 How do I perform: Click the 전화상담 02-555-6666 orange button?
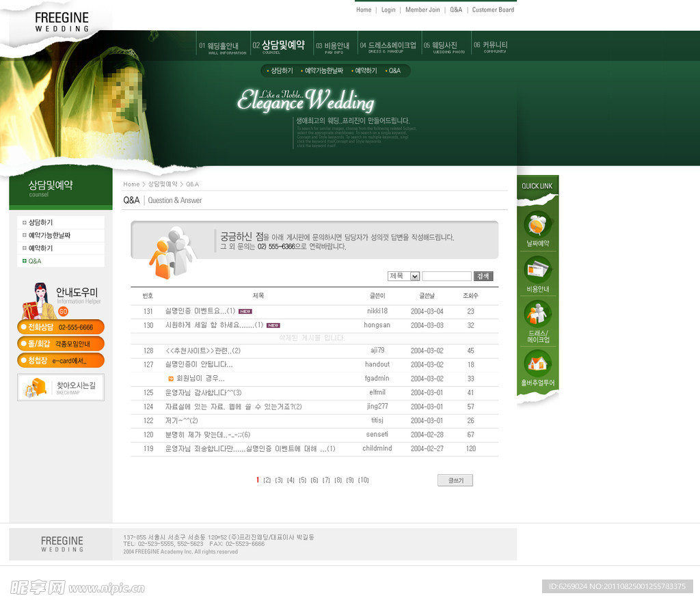coord(61,327)
